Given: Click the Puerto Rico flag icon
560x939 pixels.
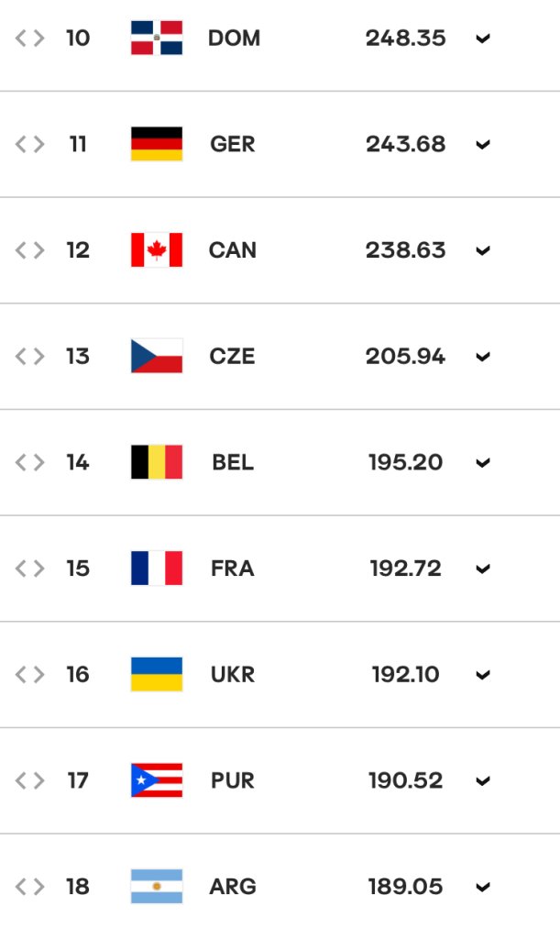Looking at the screenshot, I should (x=157, y=779).
